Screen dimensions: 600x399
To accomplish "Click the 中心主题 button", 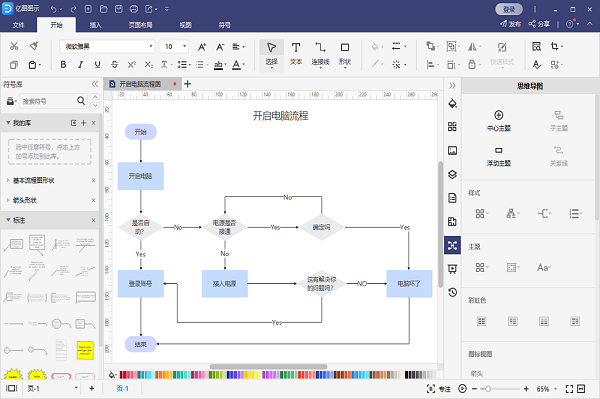I will [x=499, y=121].
